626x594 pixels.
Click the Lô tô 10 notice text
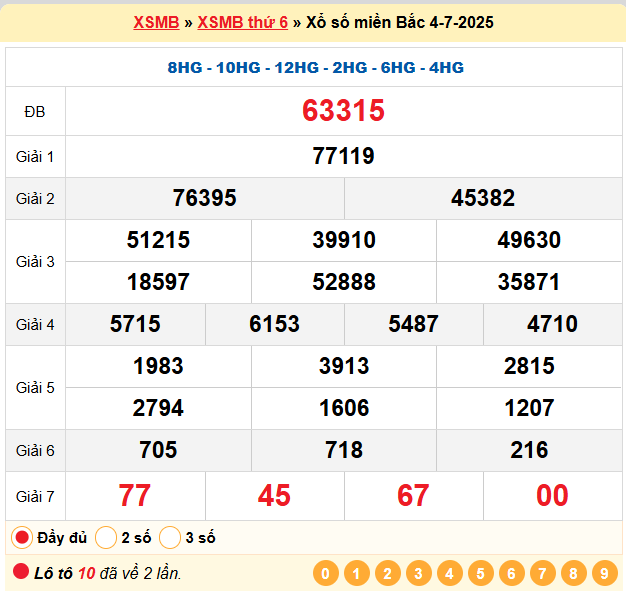pyautogui.click(x=108, y=573)
